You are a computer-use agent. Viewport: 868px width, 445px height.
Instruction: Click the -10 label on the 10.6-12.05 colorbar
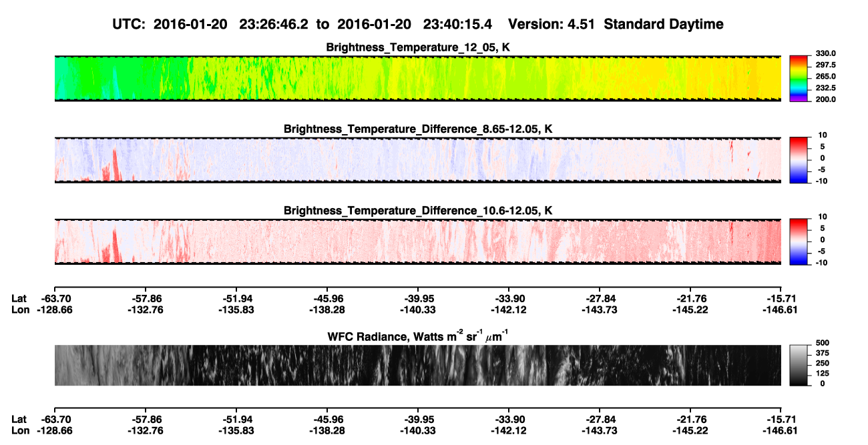(x=821, y=263)
